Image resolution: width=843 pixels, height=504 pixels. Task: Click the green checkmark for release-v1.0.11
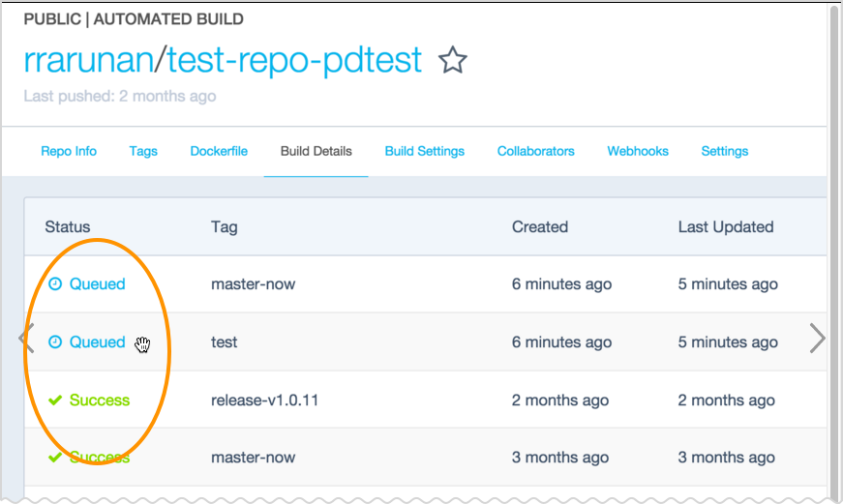pyautogui.click(x=55, y=400)
